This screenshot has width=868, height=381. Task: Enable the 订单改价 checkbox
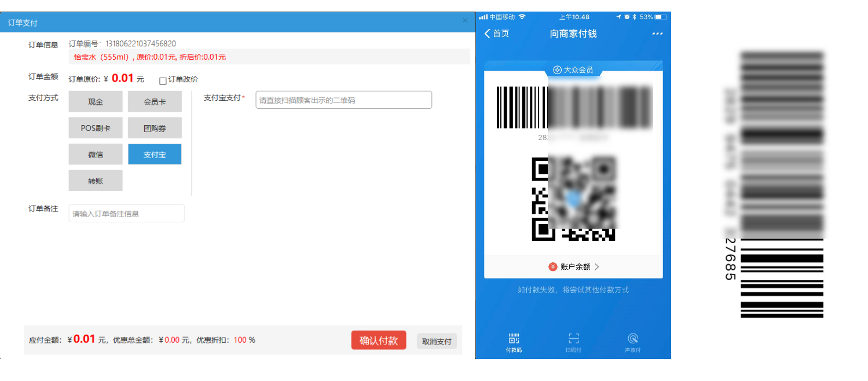(163, 80)
